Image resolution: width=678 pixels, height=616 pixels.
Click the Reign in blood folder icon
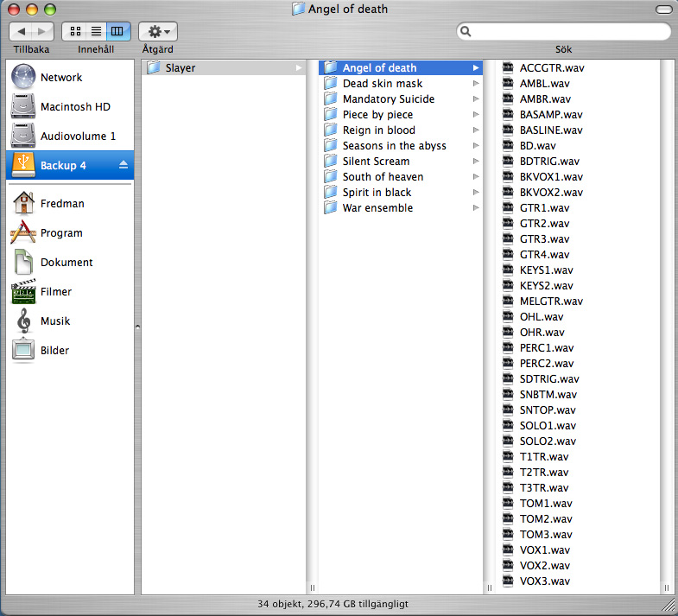coord(331,130)
